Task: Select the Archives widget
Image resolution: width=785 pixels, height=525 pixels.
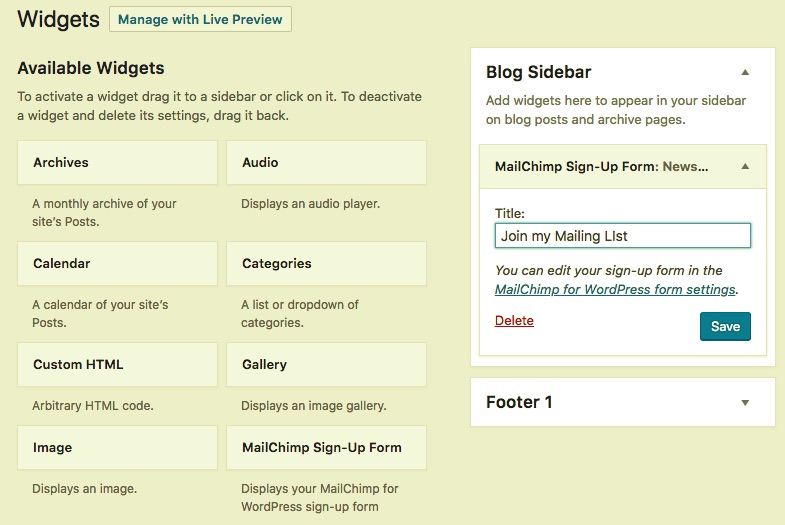Action: point(118,163)
